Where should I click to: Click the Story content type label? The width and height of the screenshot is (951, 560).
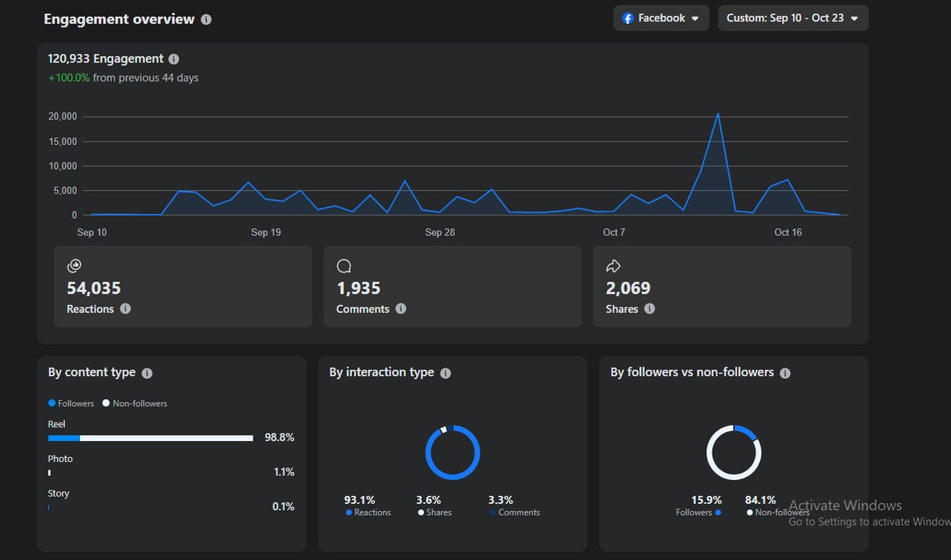click(59, 493)
